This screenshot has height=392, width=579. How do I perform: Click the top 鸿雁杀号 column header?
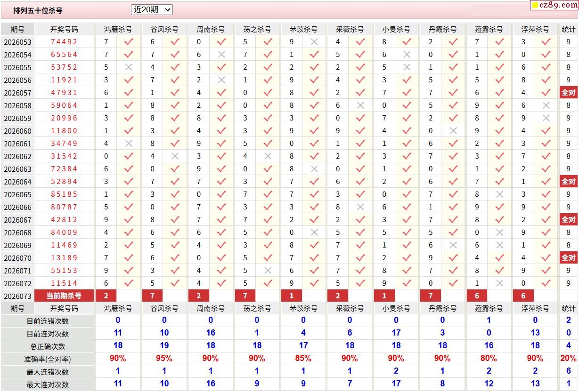(118, 29)
